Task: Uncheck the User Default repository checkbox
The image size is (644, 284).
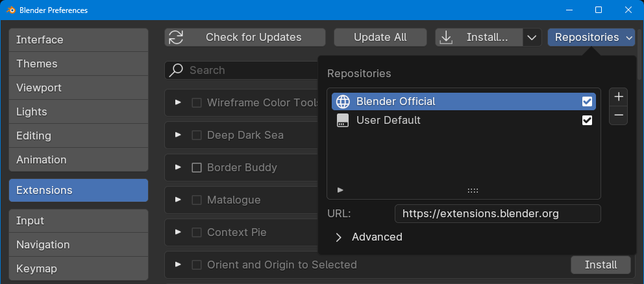Action: click(x=588, y=120)
